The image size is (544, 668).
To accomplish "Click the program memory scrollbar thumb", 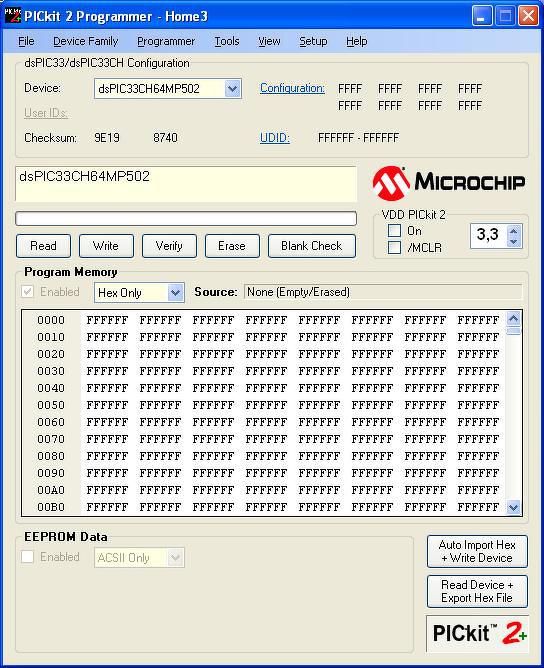I will 514,331.
